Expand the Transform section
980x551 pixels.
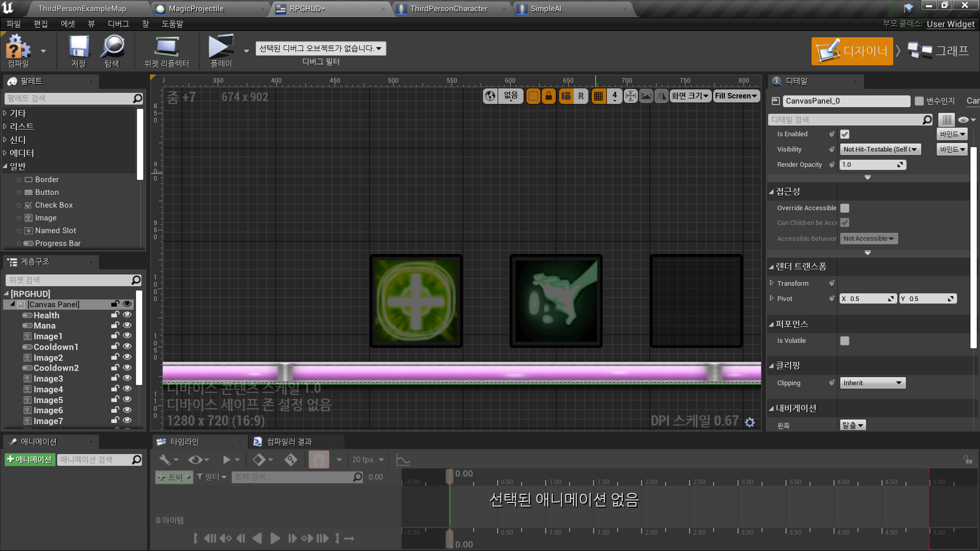772,283
